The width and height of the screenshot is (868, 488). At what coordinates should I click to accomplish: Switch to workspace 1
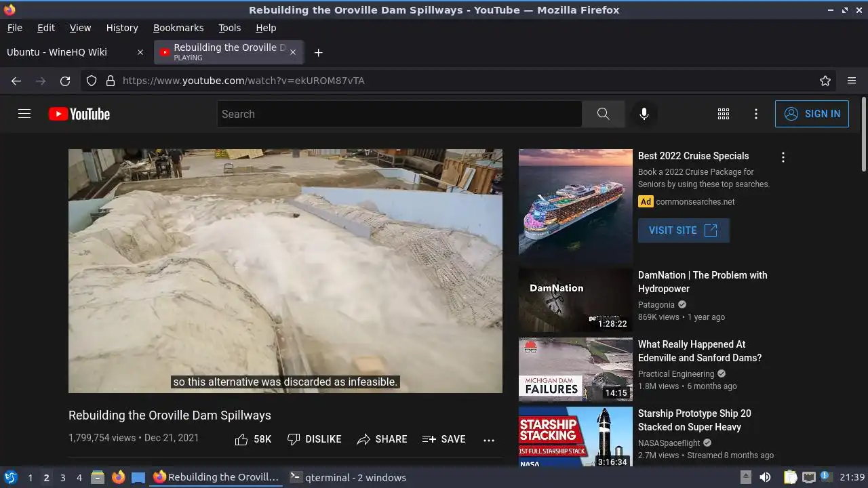coord(30,477)
